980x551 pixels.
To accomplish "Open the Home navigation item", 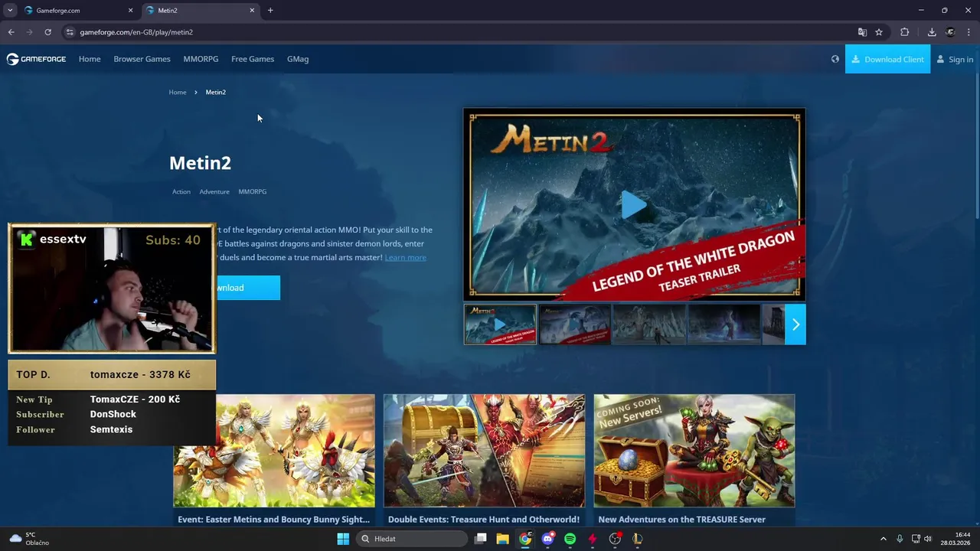I will 90,59.
